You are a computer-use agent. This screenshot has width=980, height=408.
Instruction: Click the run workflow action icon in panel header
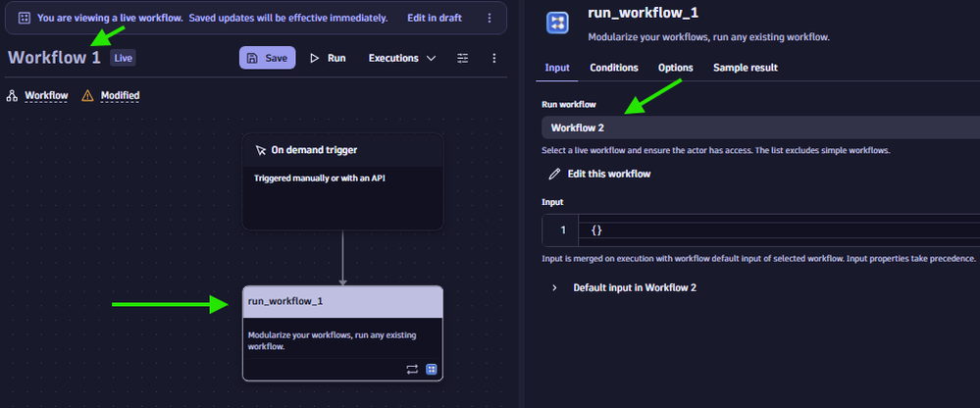pos(557,24)
